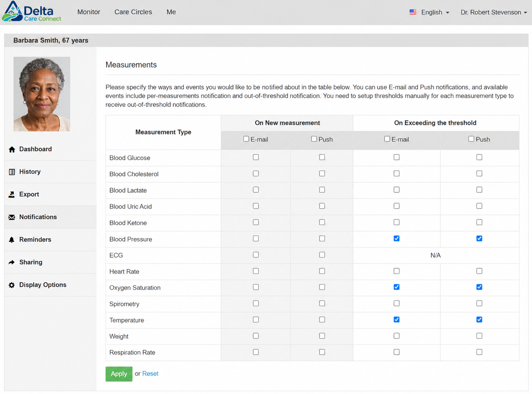Screen dimensions: 532x394
Task: Enable Respiration Rate new measurement Push
Action: point(322,352)
